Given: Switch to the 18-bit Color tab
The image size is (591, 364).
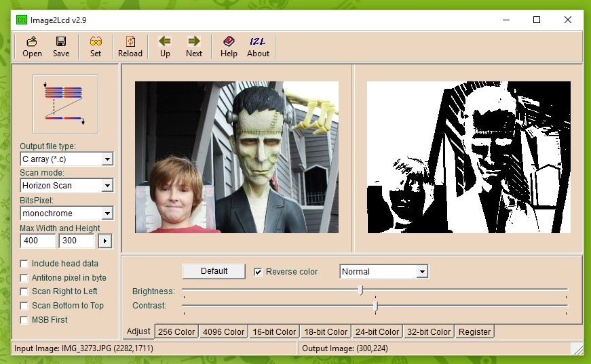Looking at the screenshot, I should coord(326,331).
